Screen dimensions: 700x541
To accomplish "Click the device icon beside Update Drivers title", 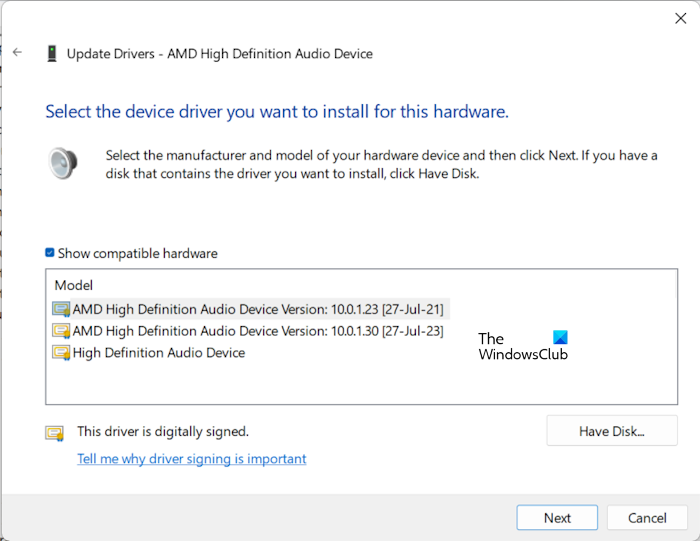I will [52, 53].
